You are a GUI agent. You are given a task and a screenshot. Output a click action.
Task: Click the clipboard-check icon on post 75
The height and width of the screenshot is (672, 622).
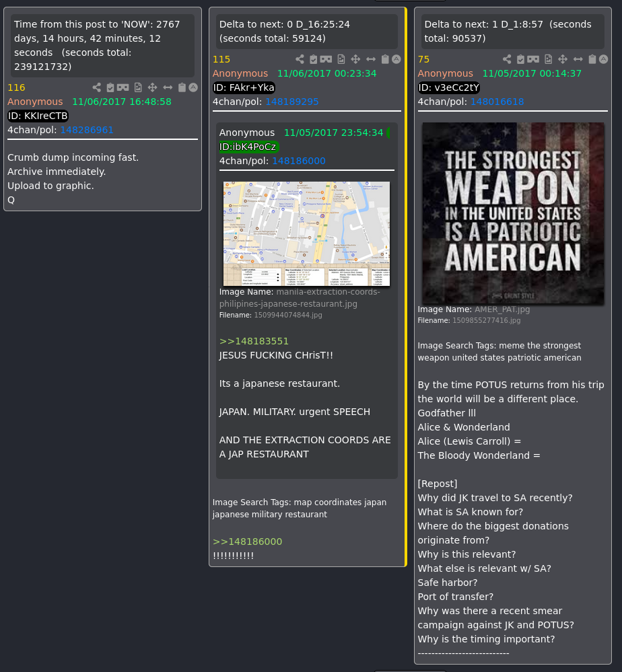[x=520, y=59]
